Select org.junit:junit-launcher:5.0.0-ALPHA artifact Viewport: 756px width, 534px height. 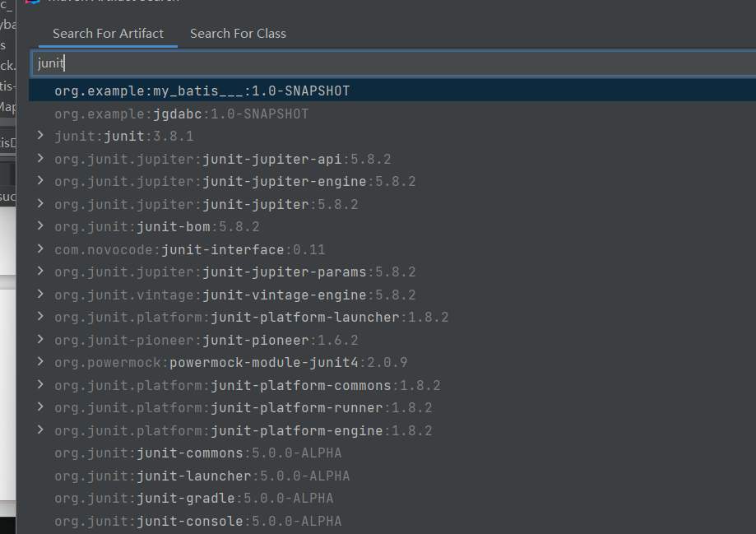[202, 476]
